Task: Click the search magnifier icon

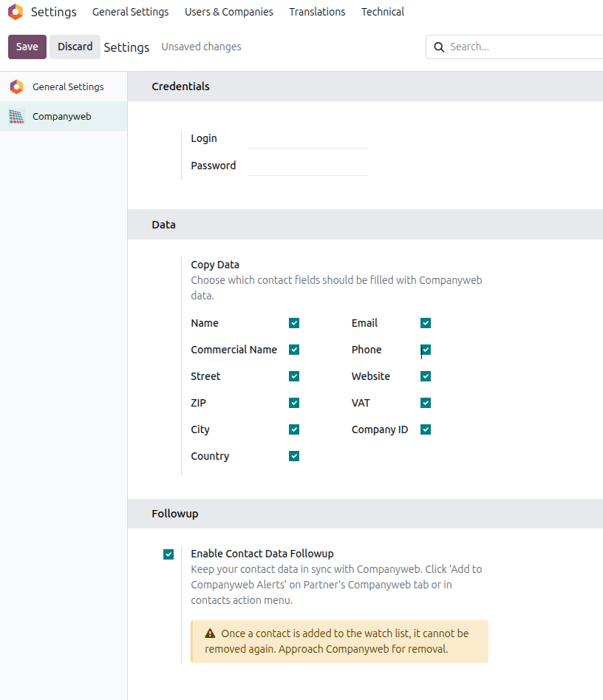Action: 439,47
